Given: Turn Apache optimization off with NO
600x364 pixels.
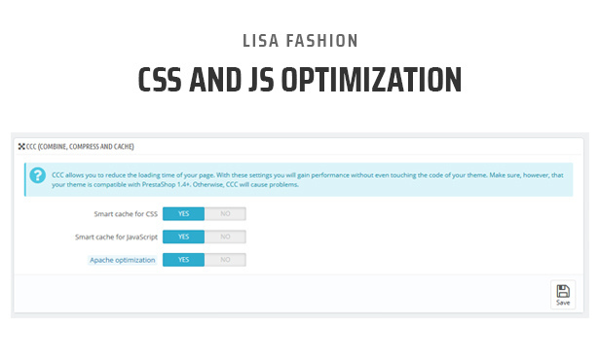Looking at the screenshot, I should pos(225,260).
